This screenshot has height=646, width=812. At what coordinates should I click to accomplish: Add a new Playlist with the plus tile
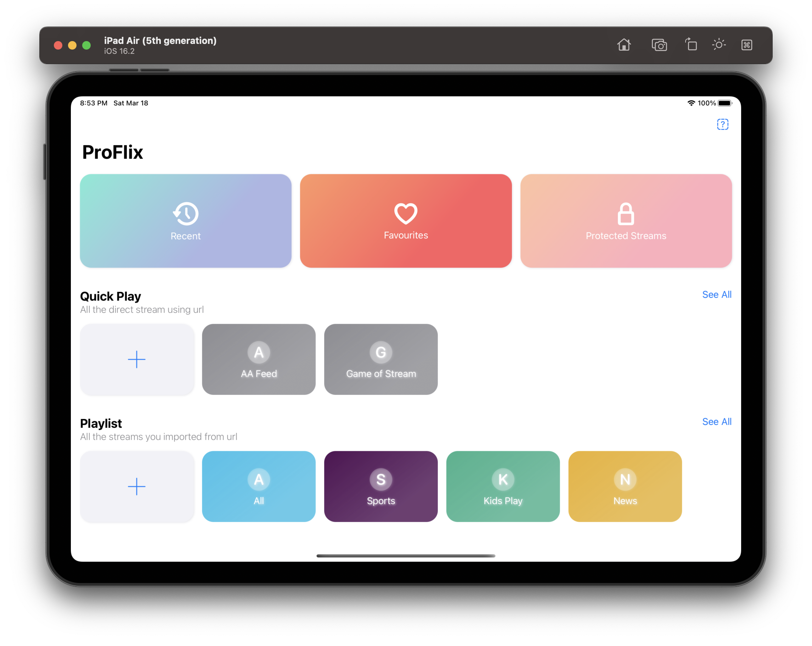point(137,486)
